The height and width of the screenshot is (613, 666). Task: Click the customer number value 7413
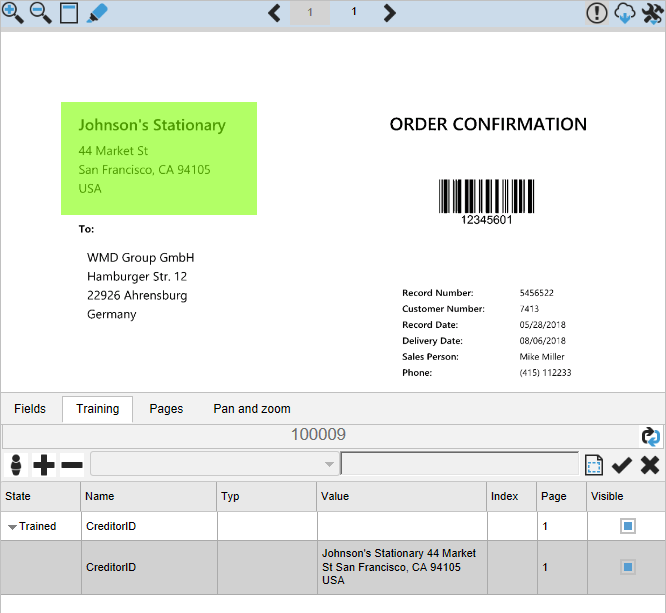(x=529, y=309)
